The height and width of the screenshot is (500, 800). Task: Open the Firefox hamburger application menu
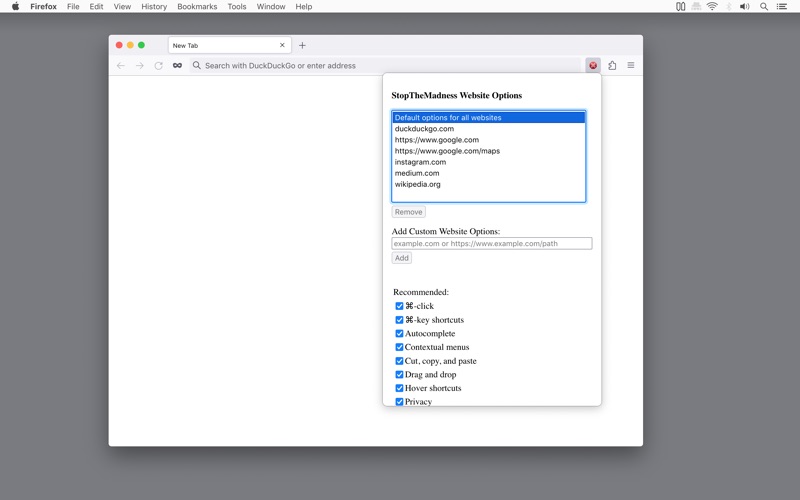tap(631, 65)
